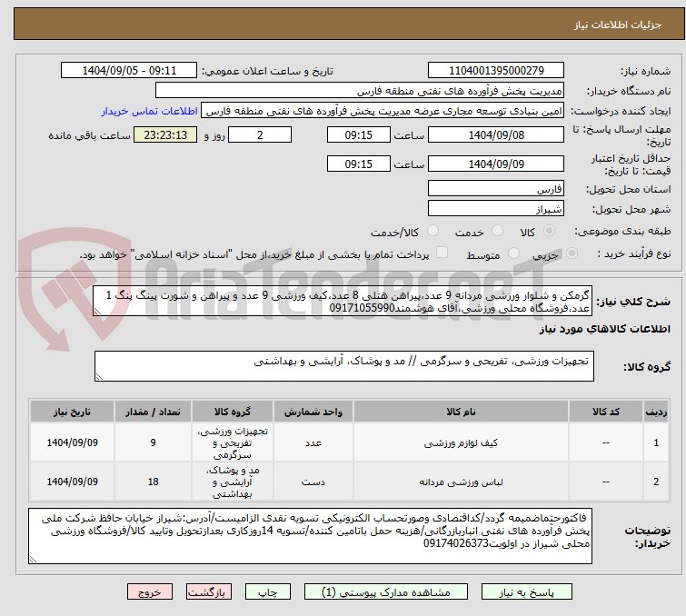Click the 09:15 response deadline time field
This screenshot has height=616, width=686.
pos(358,134)
